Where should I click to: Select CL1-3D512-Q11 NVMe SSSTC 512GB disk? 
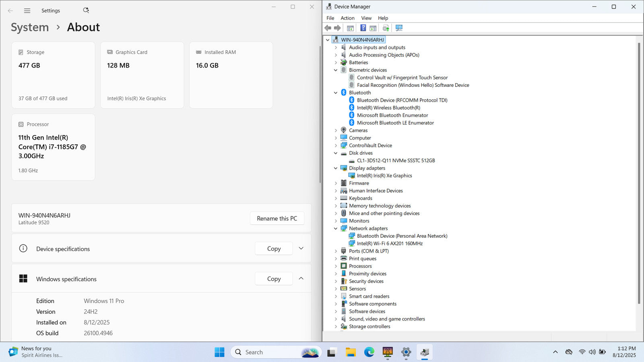[396, 160]
